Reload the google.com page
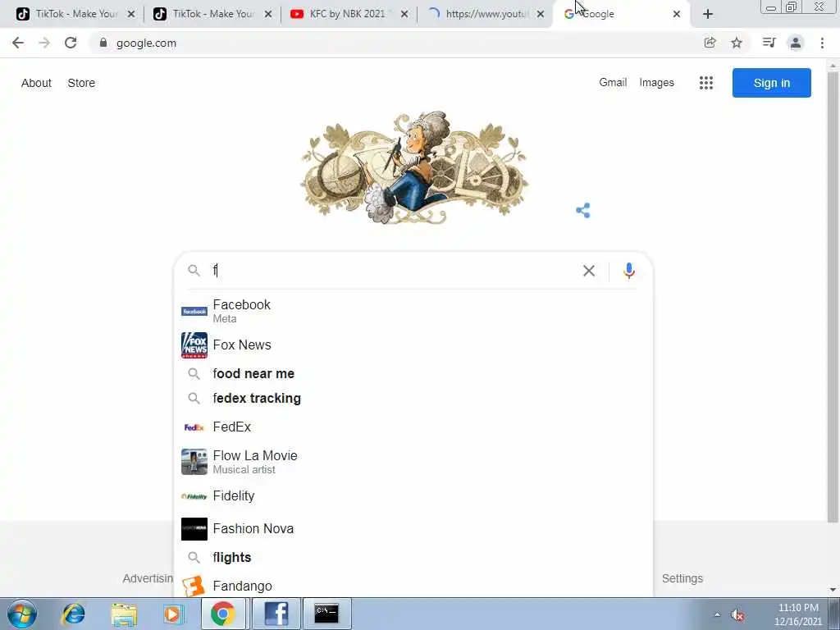This screenshot has height=630, width=840. [71, 43]
